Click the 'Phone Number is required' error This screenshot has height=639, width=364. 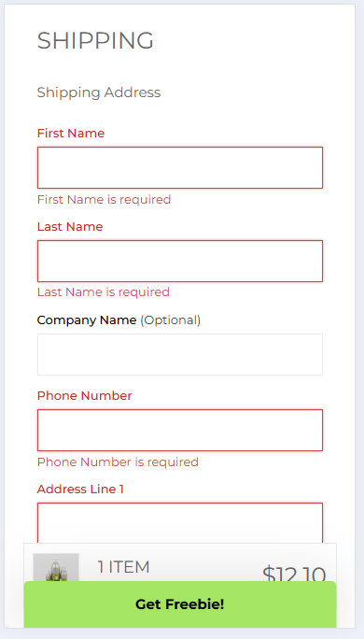click(118, 461)
